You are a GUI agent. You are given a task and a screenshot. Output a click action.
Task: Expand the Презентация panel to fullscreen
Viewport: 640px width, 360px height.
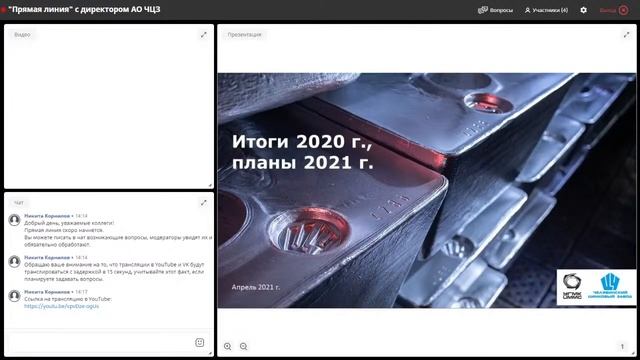(x=627, y=35)
